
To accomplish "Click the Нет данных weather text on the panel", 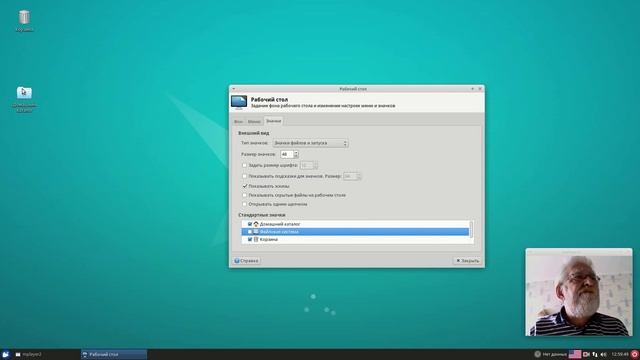I will pos(555,354).
